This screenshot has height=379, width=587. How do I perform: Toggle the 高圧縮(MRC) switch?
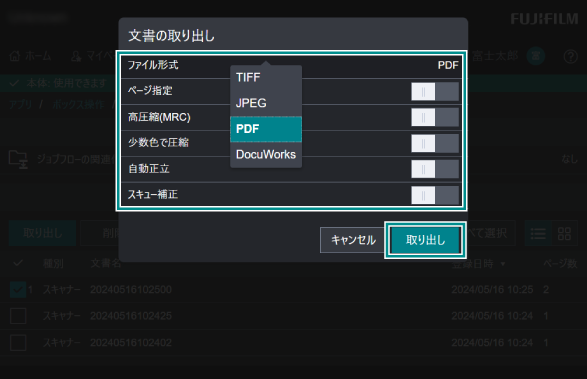(435, 118)
